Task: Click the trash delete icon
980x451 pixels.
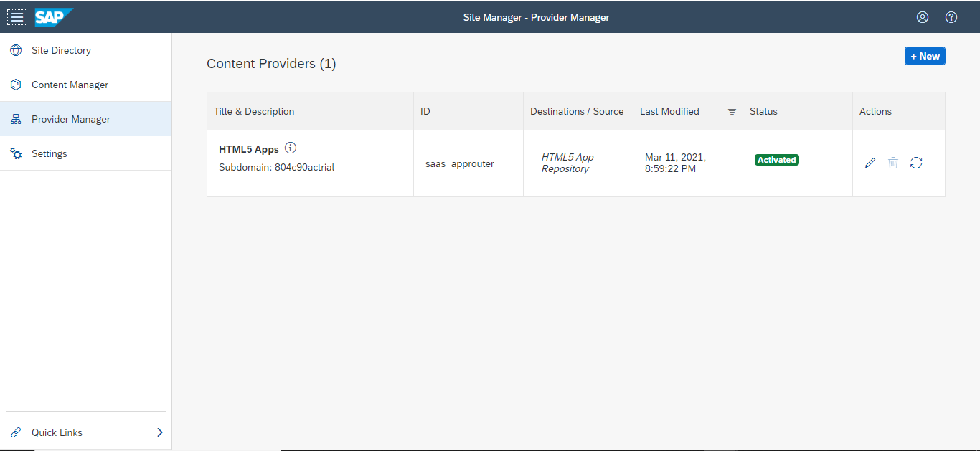Action: (x=893, y=163)
